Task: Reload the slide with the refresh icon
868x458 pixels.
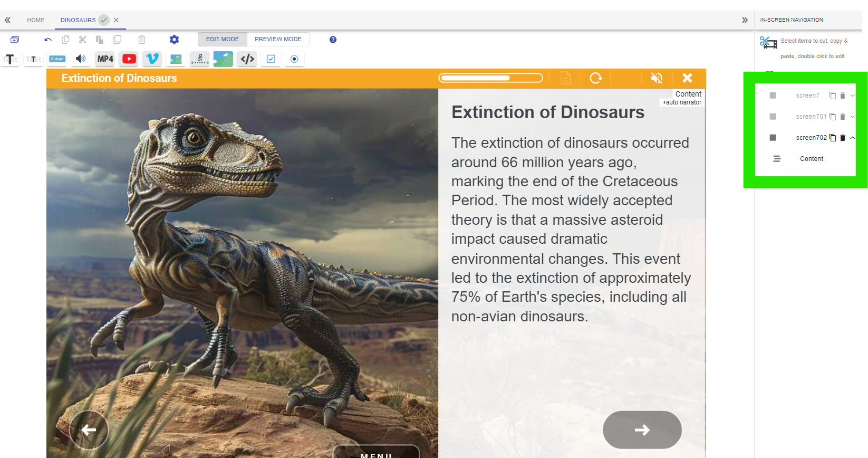Action: coord(596,78)
